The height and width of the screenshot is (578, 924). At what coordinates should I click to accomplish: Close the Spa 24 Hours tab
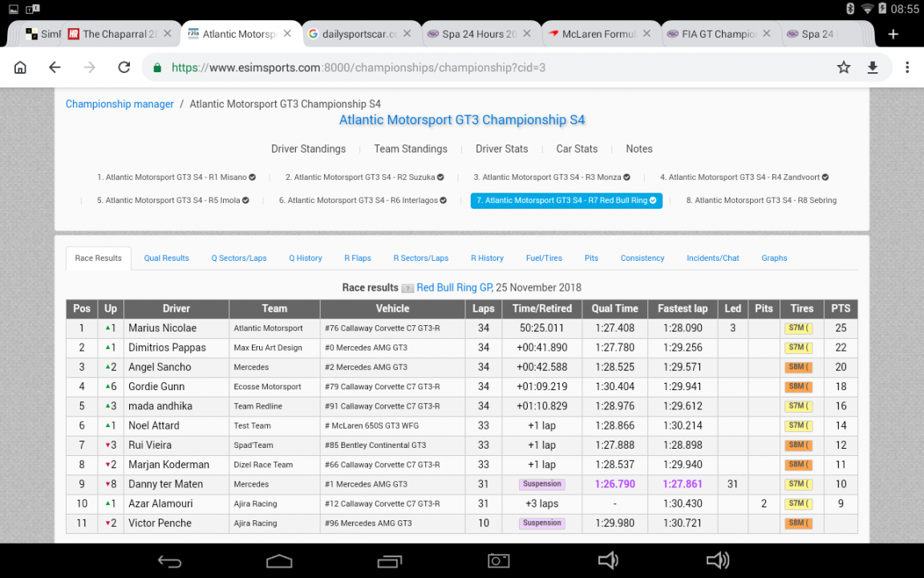click(527, 34)
